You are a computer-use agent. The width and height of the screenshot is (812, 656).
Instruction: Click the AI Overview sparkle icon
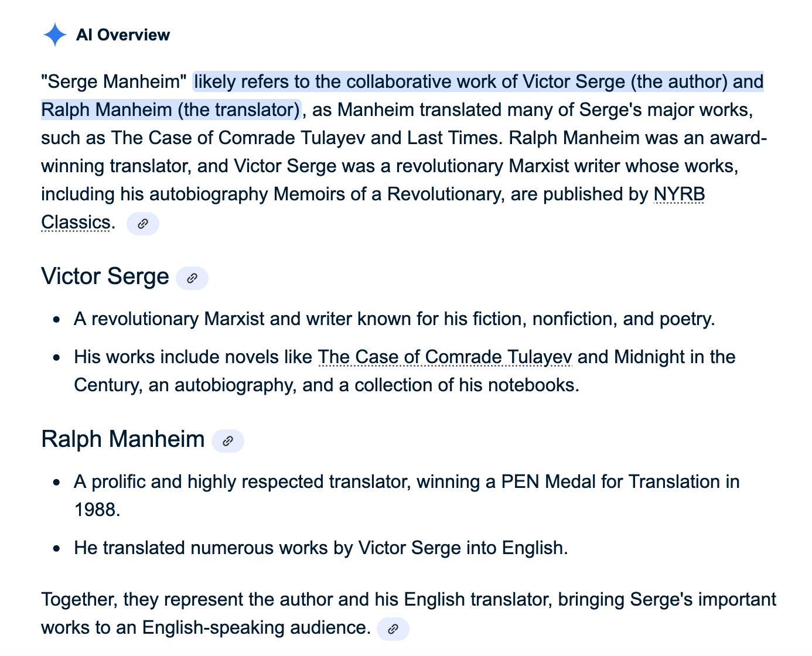[x=55, y=35]
